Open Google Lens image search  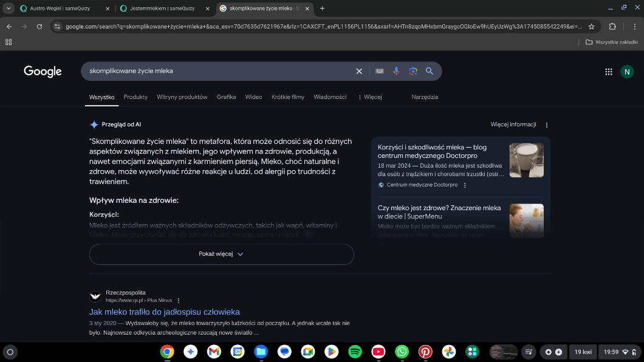pyautogui.click(x=413, y=71)
